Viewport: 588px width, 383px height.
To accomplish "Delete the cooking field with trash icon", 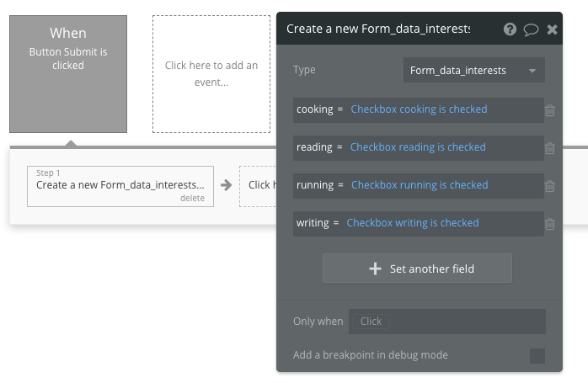I will 549,110.
